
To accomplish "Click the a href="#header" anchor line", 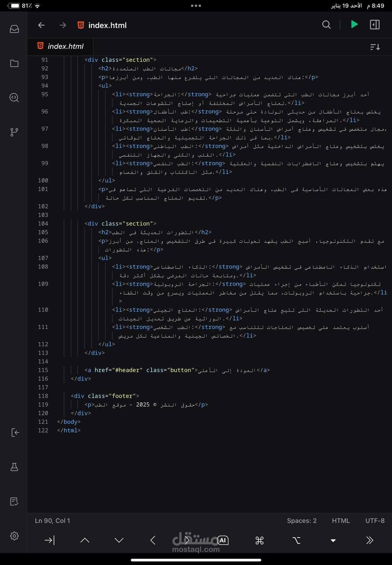I will (177, 370).
